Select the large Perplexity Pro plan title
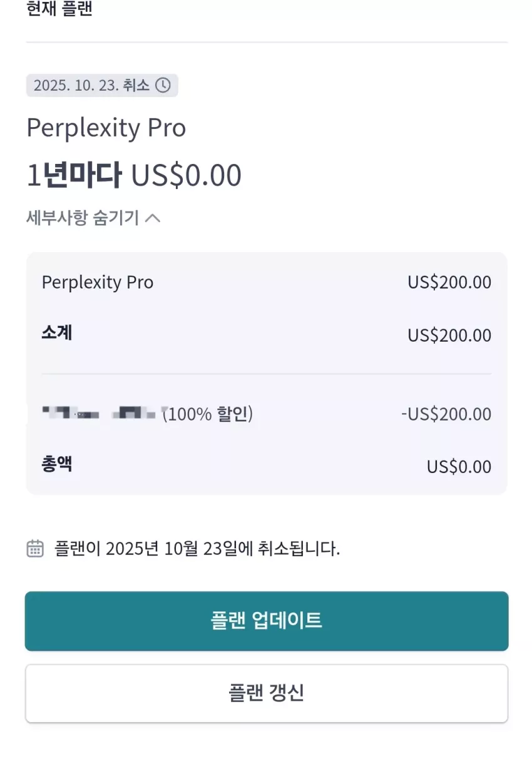This screenshot has width=532, height=764. (106, 128)
